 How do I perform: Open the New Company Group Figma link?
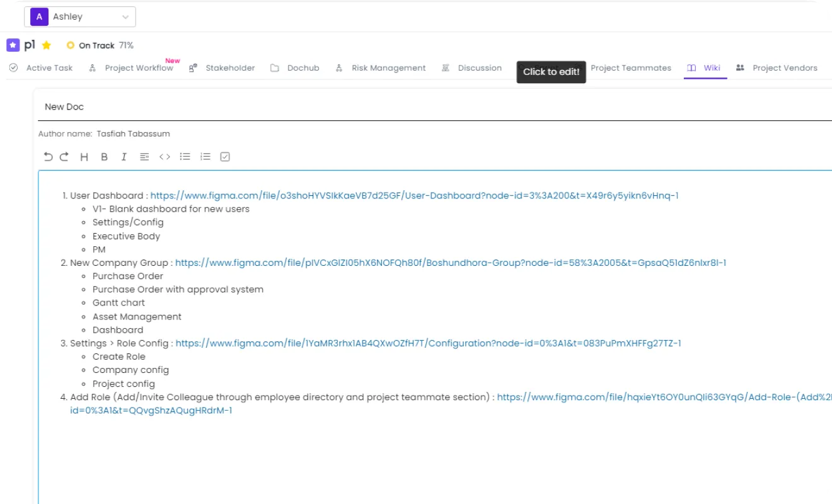click(451, 263)
